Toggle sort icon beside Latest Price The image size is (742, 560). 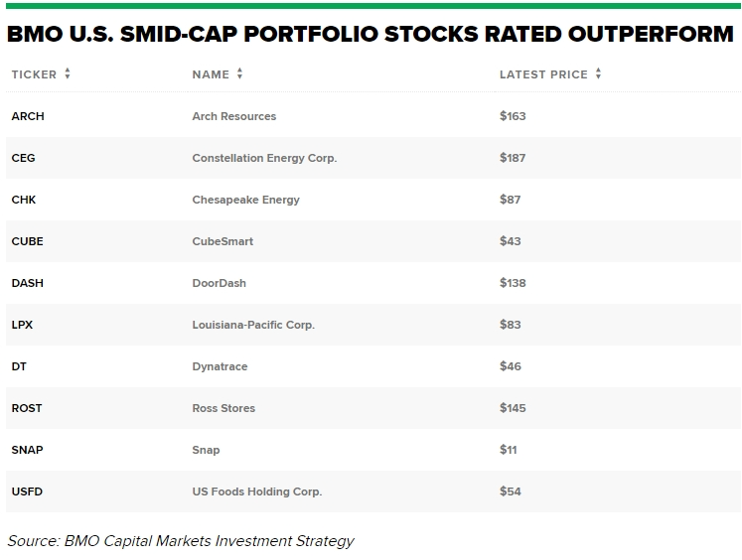tap(598, 74)
